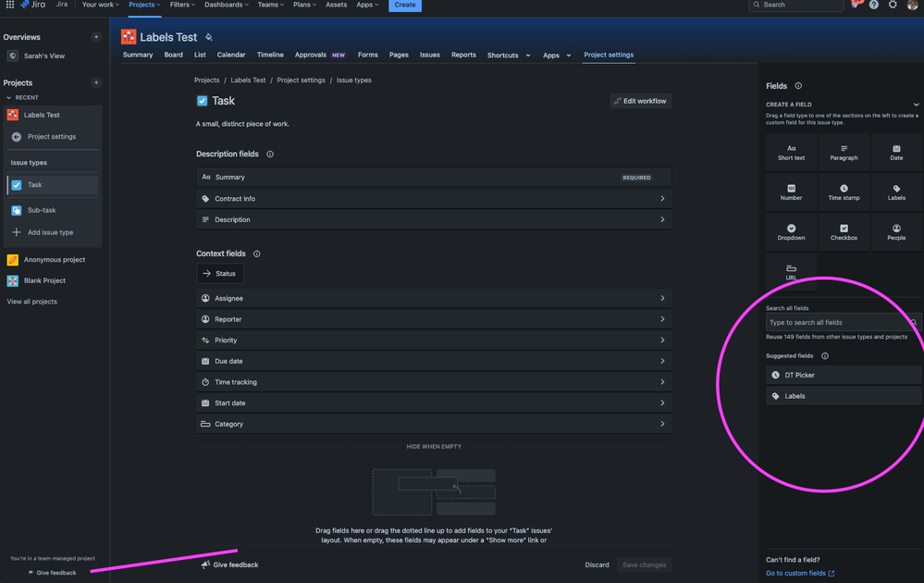Open the Your work dropdown
924x583 pixels.
pos(100,5)
